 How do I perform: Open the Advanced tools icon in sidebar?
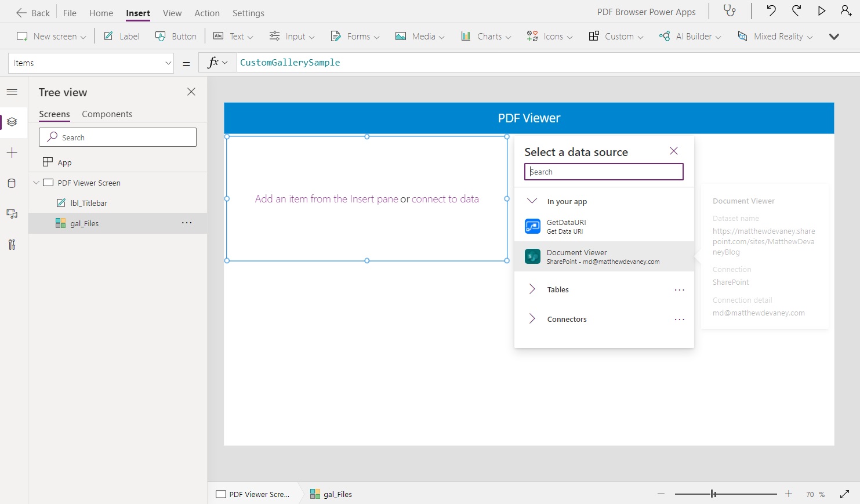(x=12, y=245)
